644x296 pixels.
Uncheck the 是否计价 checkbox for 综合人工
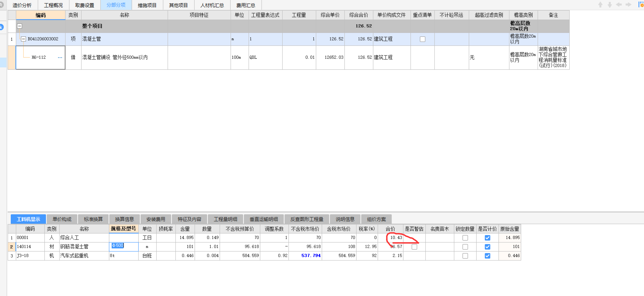[x=488, y=238]
